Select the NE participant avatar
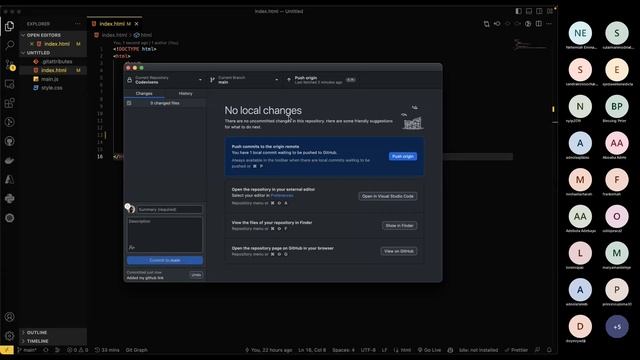 click(x=580, y=33)
